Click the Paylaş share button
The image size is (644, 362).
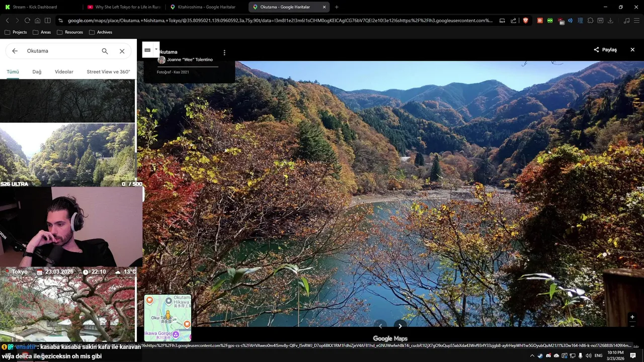point(605,50)
